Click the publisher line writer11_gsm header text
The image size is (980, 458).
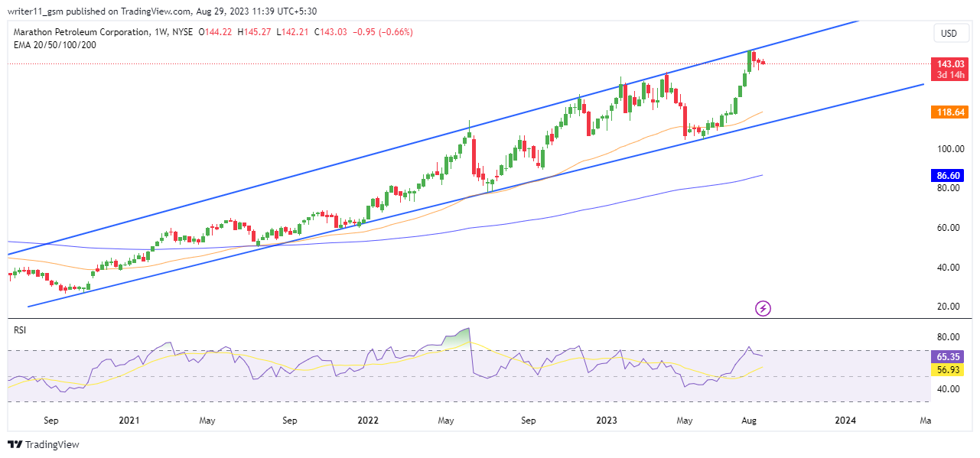(162, 11)
